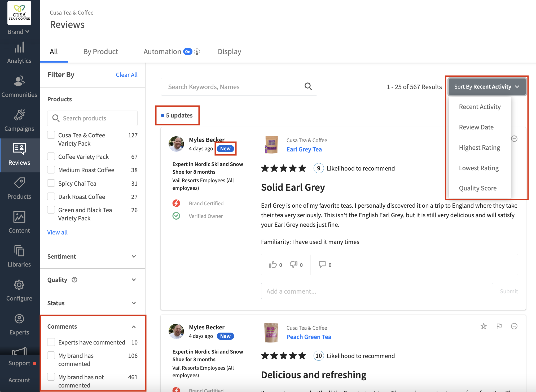Click the 5 updates indicator
Screen dimensions: 536x392
[177, 115]
